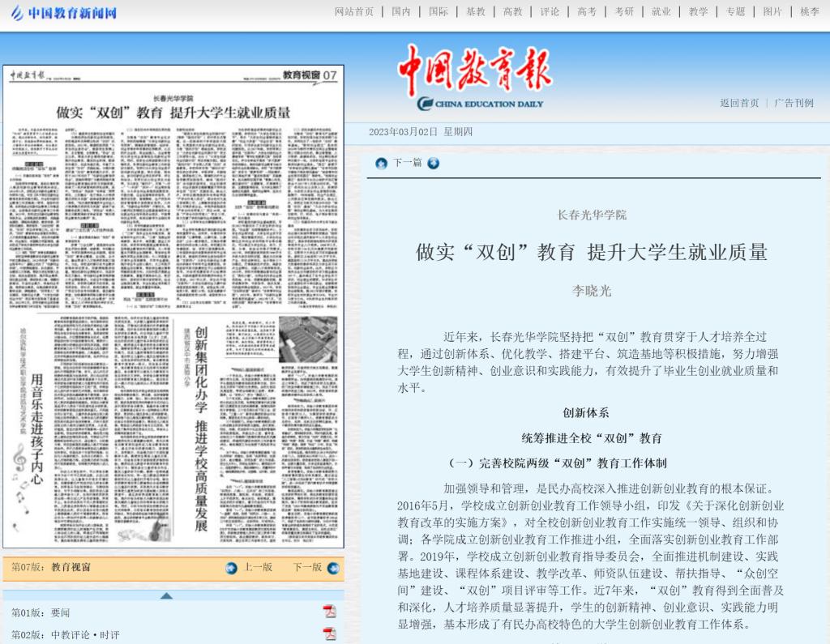The width and height of the screenshot is (830, 644).
Task: Click the 第07版：教育视窗 page label
Action: pos(51,567)
